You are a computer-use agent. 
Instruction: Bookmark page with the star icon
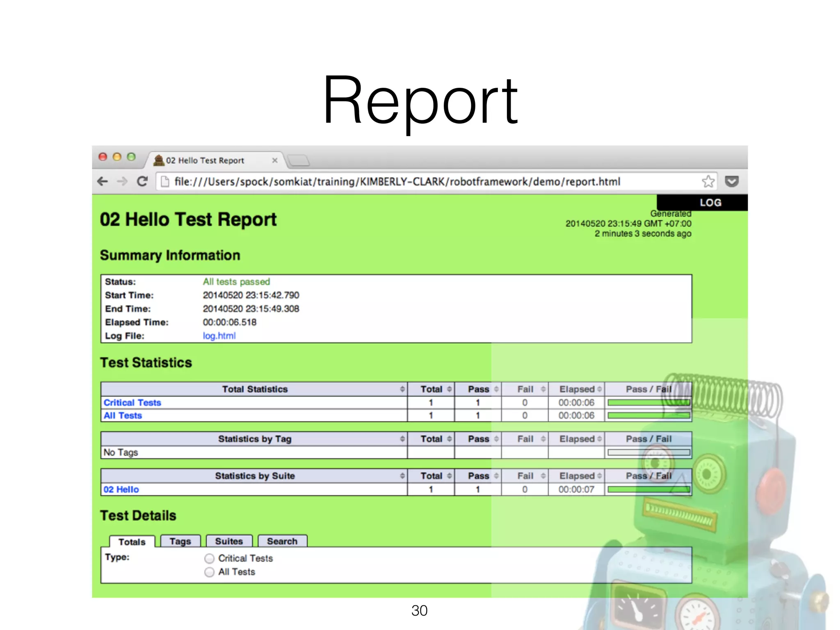(x=708, y=181)
